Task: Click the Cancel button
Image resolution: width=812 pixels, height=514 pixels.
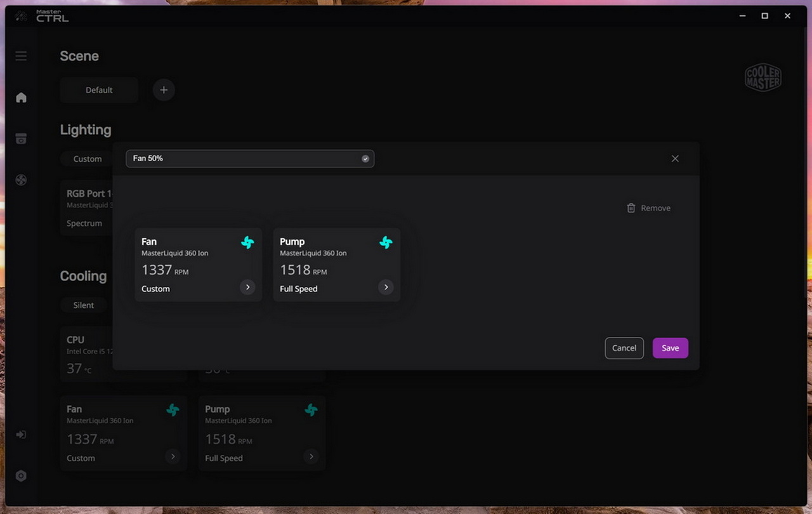Action: point(624,348)
